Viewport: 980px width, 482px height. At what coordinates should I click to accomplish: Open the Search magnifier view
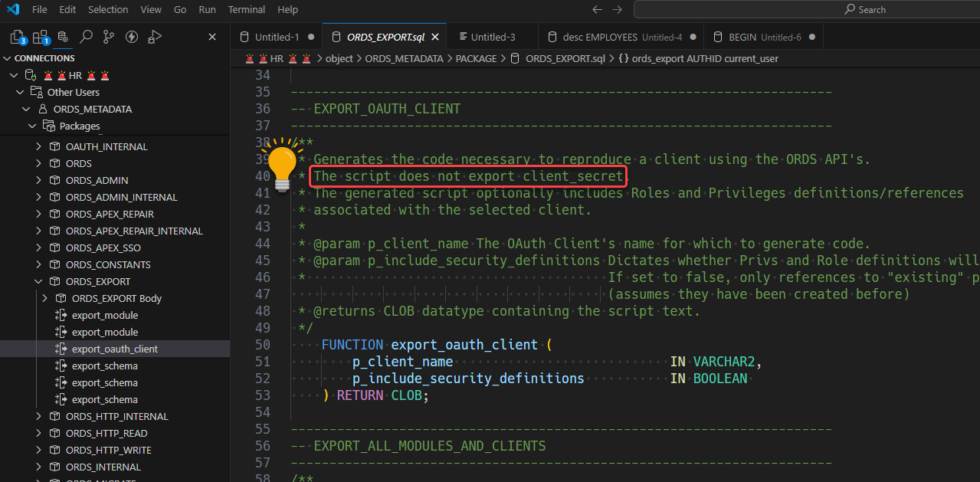point(86,37)
